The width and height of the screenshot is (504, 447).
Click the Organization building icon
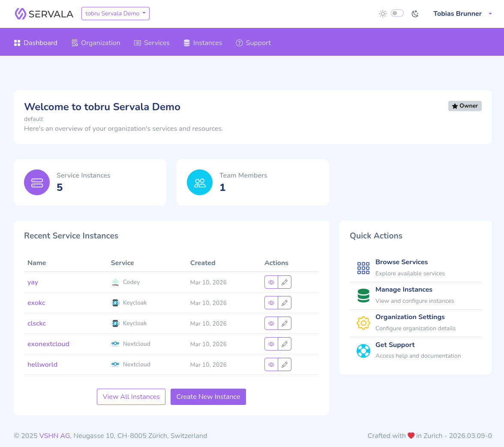(75, 43)
